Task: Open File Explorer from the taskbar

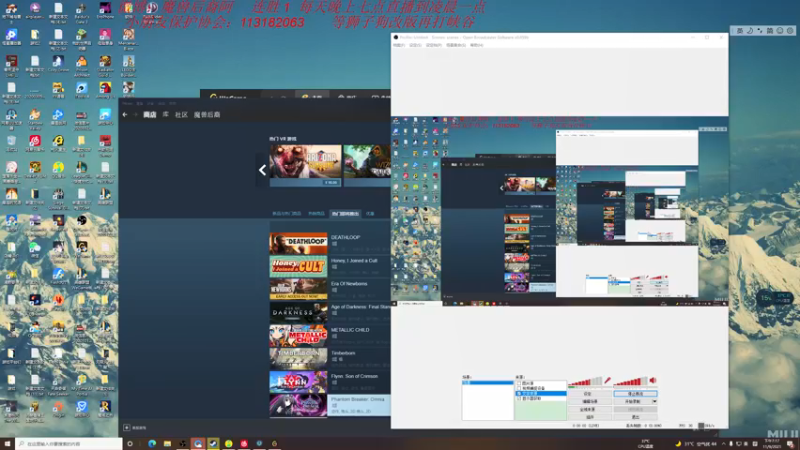Action: pos(167,444)
